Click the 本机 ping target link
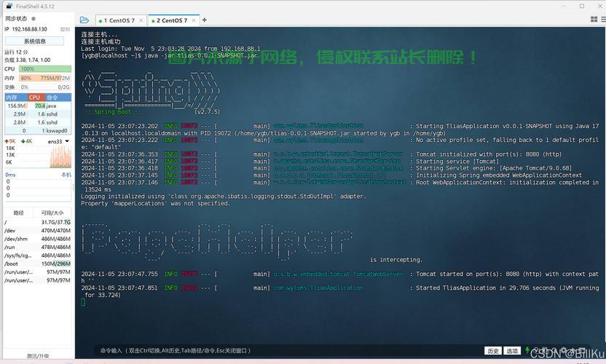Image resolution: width=606 pixels, height=364 pixels. pyautogui.click(x=66, y=175)
